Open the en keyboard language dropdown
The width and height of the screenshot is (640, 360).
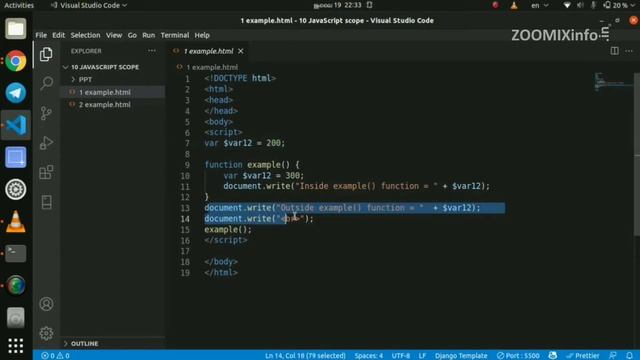539,5
